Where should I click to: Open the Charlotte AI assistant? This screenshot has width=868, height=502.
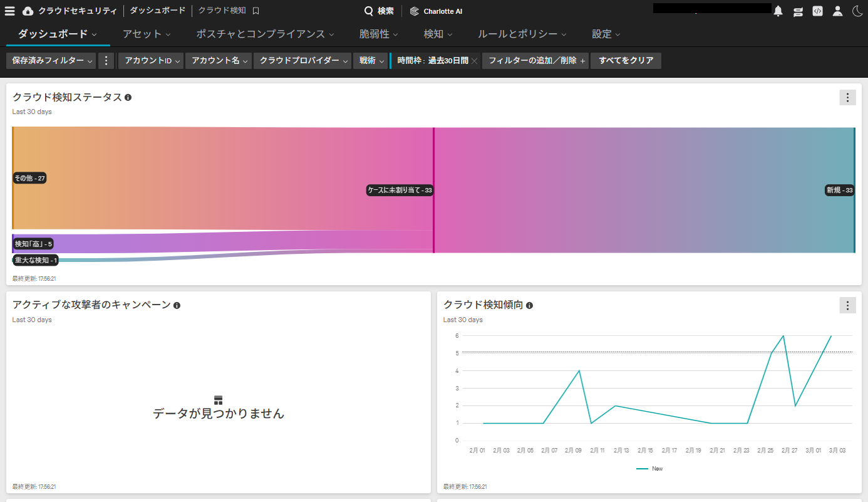(x=437, y=11)
